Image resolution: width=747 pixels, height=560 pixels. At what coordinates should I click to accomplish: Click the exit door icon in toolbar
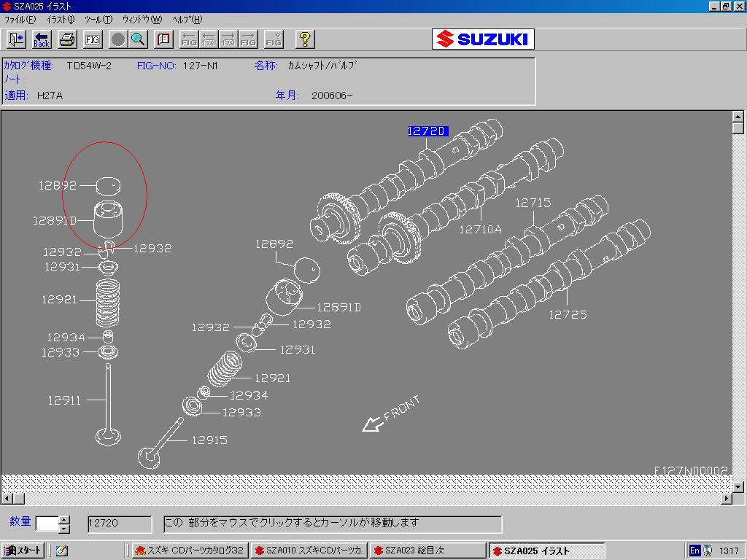click(x=16, y=39)
